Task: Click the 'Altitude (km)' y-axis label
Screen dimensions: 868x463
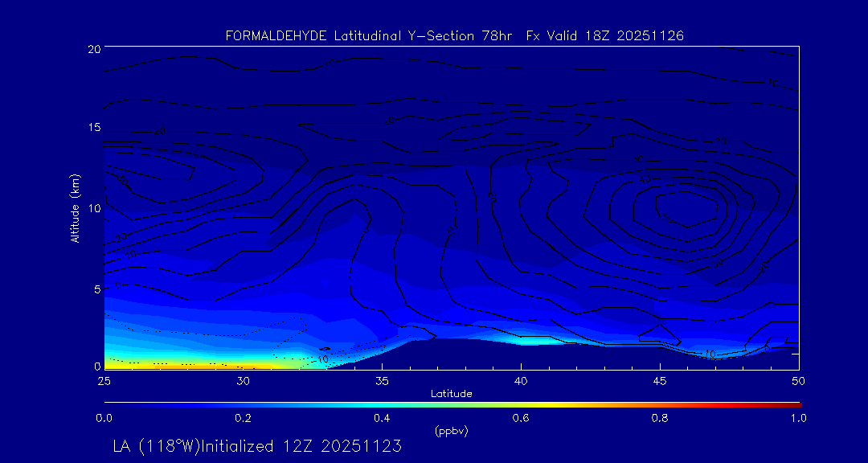Action: (x=75, y=208)
